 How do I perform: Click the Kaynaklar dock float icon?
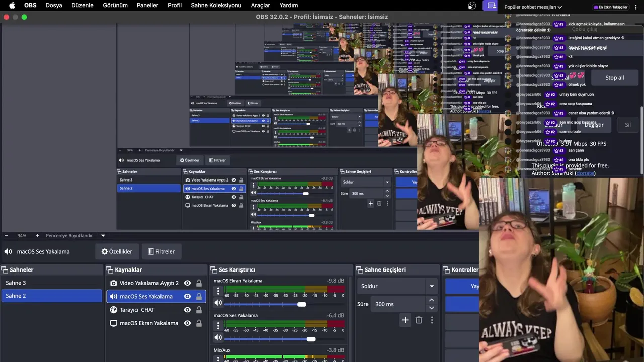pos(110,270)
